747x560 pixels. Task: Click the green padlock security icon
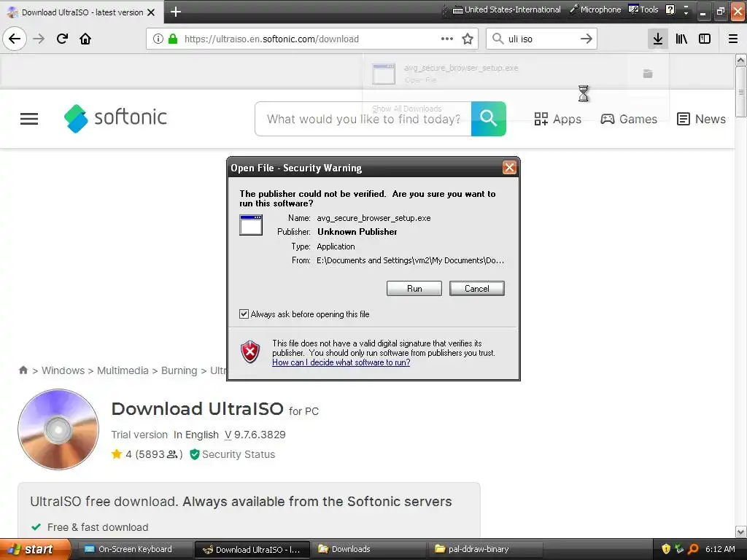[173, 39]
